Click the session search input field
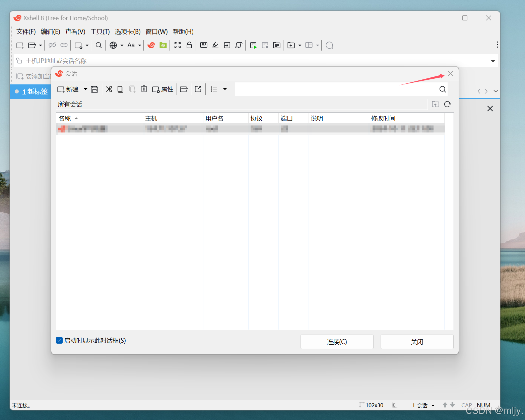The width and height of the screenshot is (525, 420). [x=336, y=89]
